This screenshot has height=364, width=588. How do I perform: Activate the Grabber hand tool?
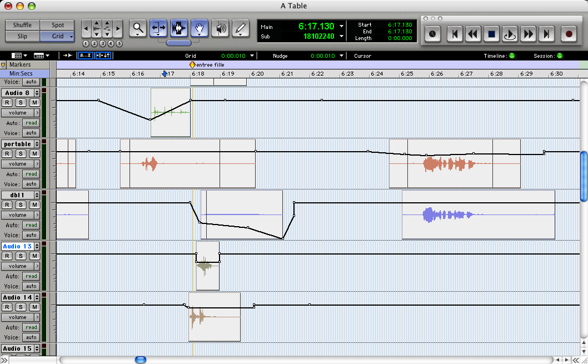click(200, 27)
